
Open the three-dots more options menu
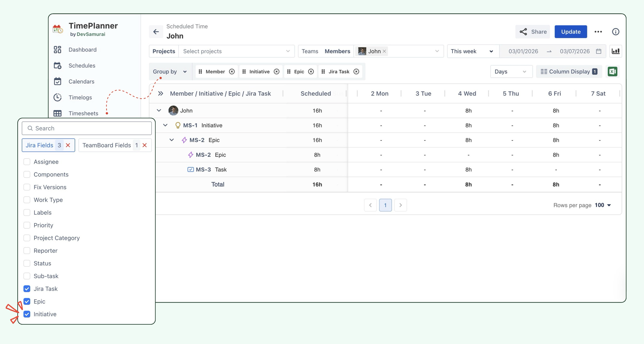[x=598, y=32]
